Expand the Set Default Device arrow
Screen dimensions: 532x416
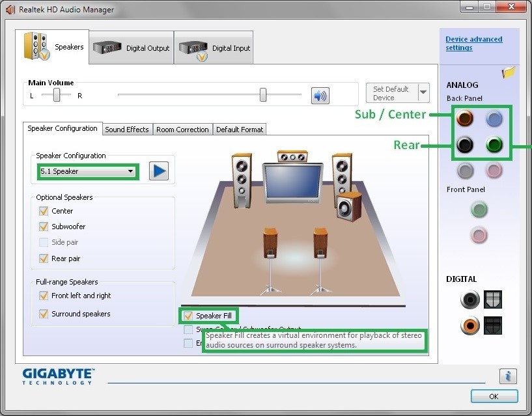423,92
